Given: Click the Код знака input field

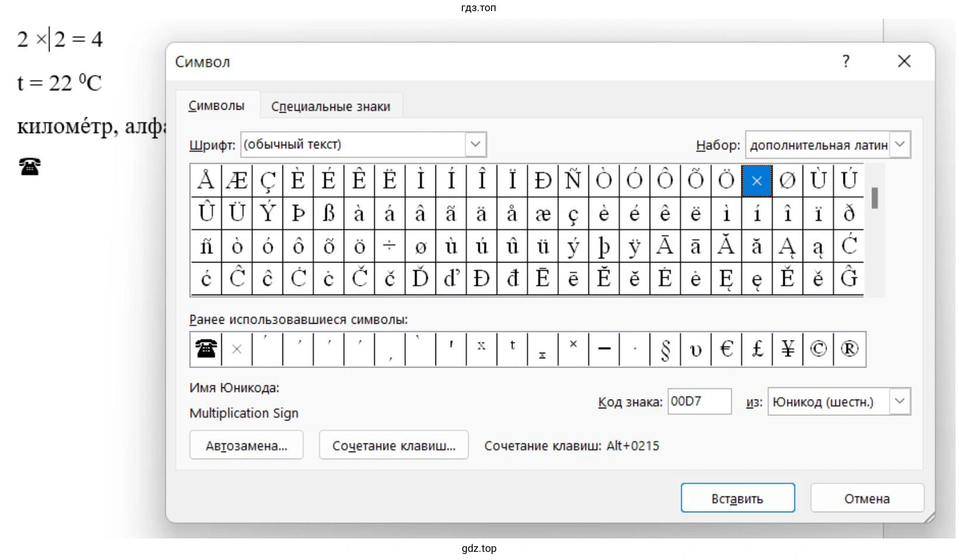Looking at the screenshot, I should [x=699, y=402].
